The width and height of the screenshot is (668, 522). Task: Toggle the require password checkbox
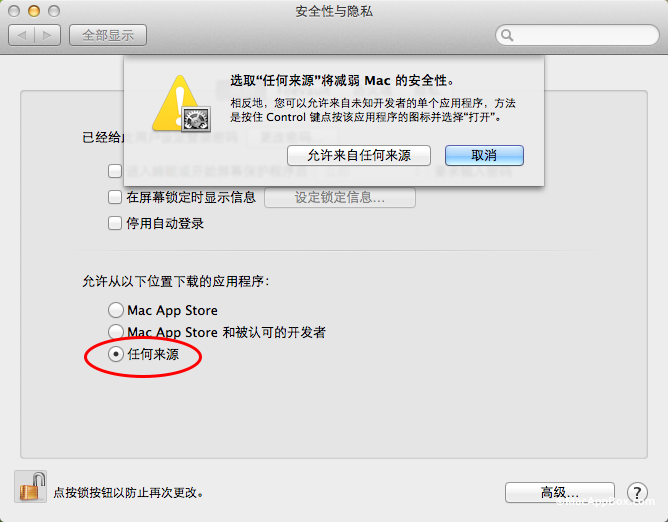(x=115, y=171)
